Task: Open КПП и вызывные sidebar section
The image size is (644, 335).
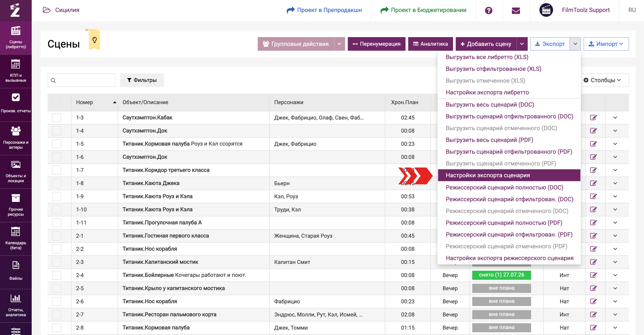Action: [16, 71]
